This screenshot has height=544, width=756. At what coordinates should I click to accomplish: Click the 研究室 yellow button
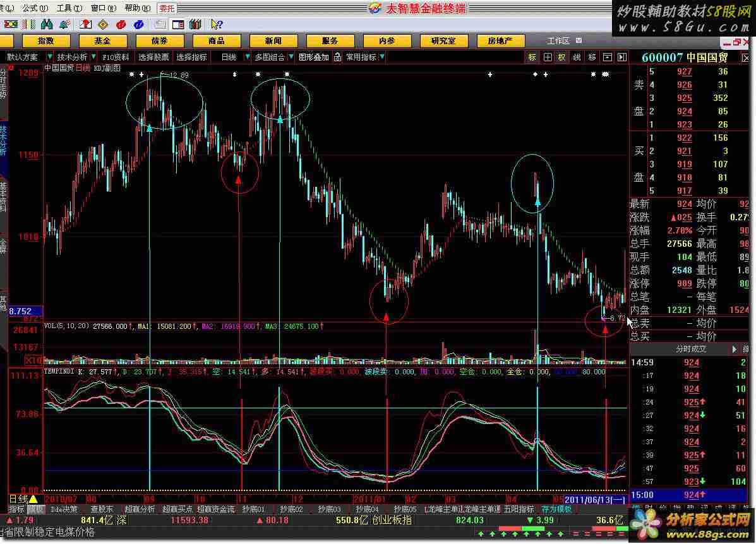pyautogui.click(x=443, y=41)
